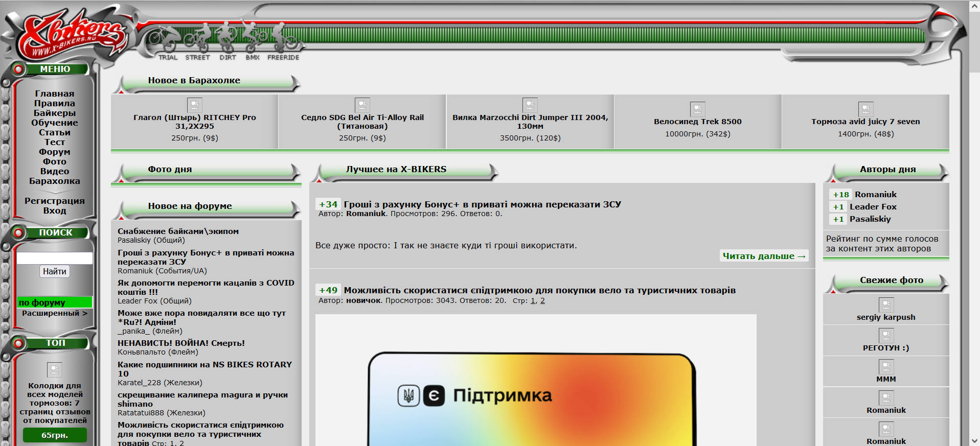Open Romaniuk in Авторы дня

point(876,195)
